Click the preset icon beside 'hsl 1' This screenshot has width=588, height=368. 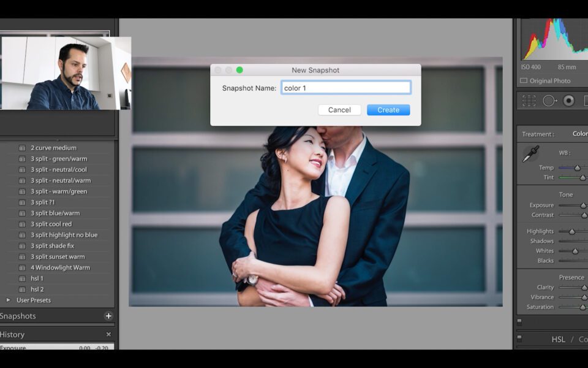tap(22, 278)
